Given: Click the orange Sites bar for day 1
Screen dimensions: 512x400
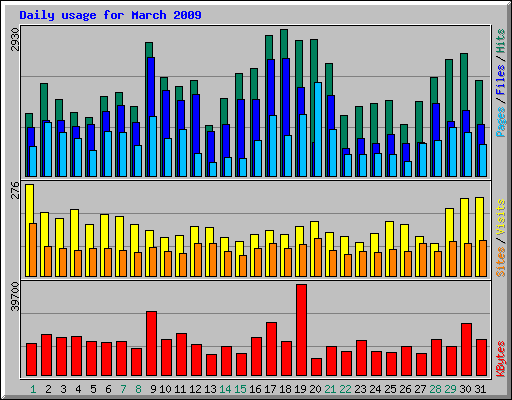Looking at the screenshot, I should click(33, 250).
